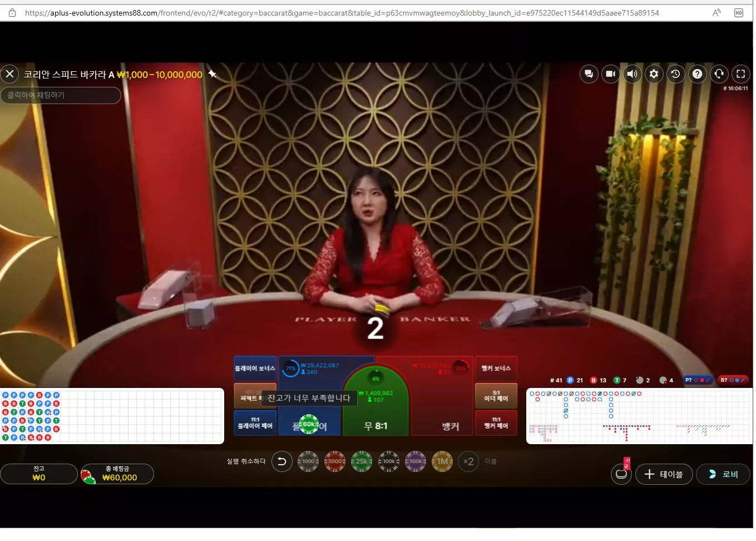Bet on 이더 페어 5:1 spot

496,396
